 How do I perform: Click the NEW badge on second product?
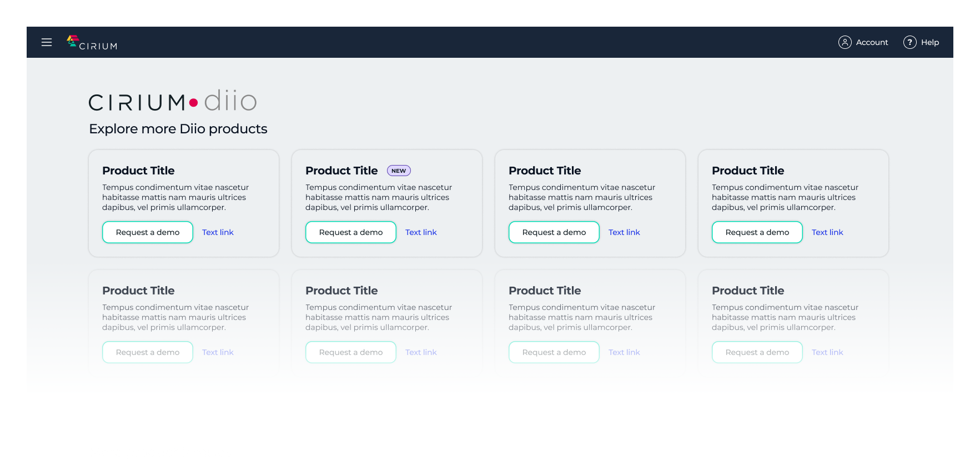coord(399,171)
